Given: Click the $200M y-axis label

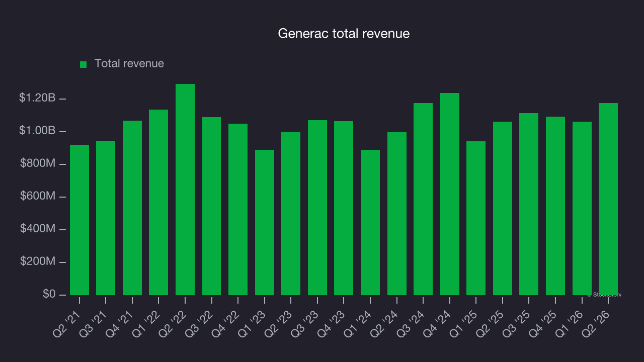Looking at the screenshot, I should (x=38, y=261).
